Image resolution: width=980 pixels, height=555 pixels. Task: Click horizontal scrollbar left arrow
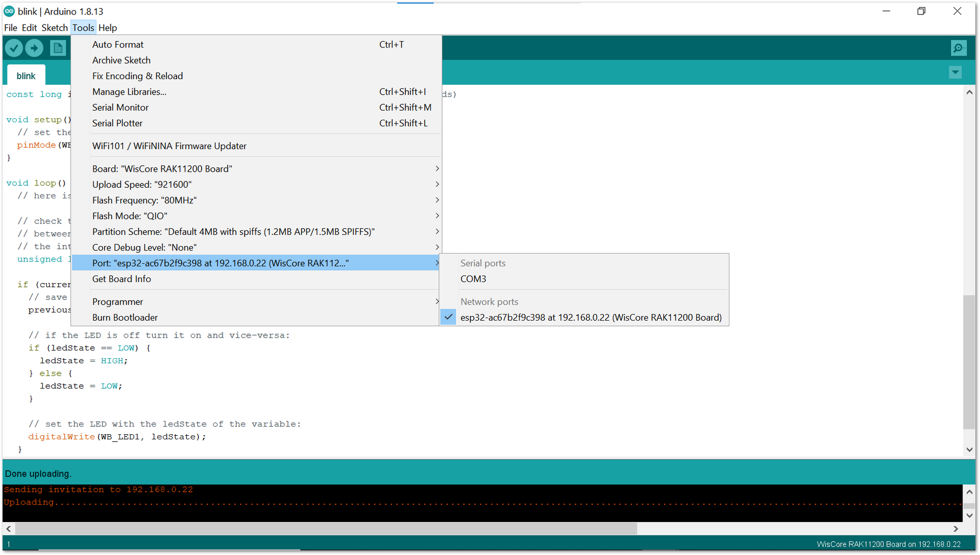tap(9, 529)
